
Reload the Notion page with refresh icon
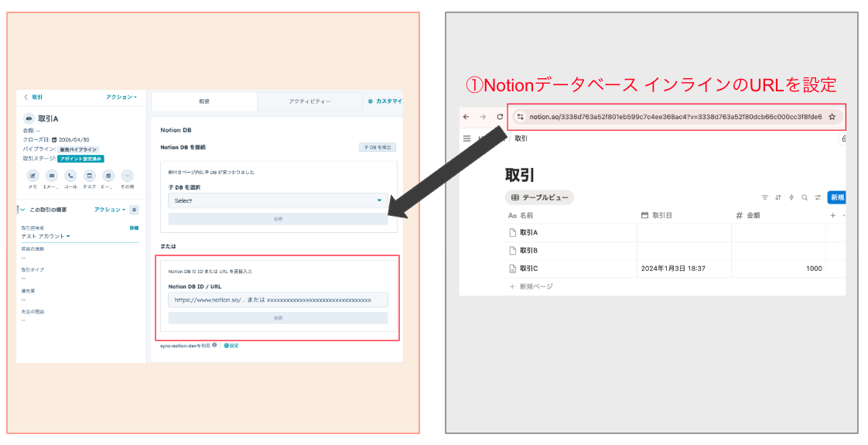click(500, 117)
